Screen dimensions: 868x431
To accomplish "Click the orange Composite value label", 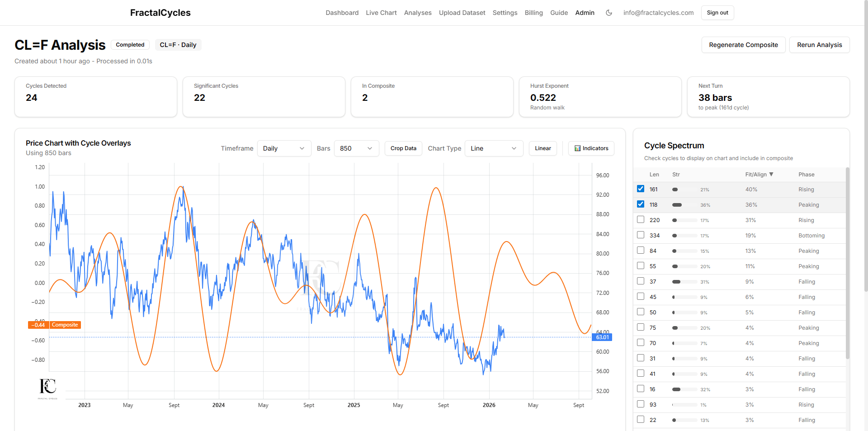I will (x=55, y=325).
